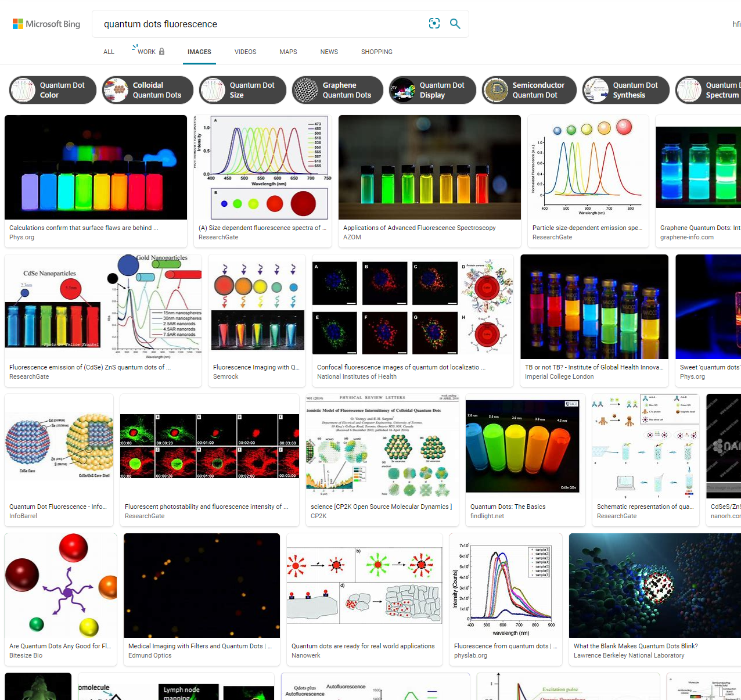Open schematic representation ResearchGate image
The image size is (741, 700).
[x=646, y=446]
